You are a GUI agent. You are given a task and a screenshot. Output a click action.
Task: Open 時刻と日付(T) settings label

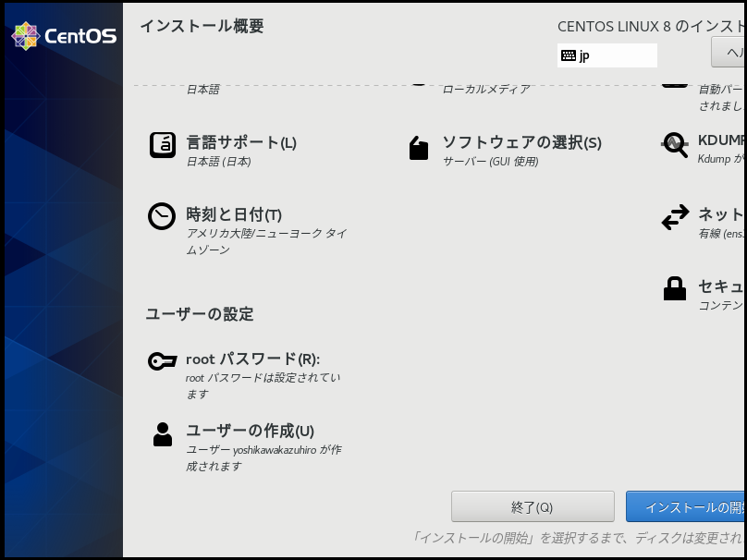coord(234,214)
